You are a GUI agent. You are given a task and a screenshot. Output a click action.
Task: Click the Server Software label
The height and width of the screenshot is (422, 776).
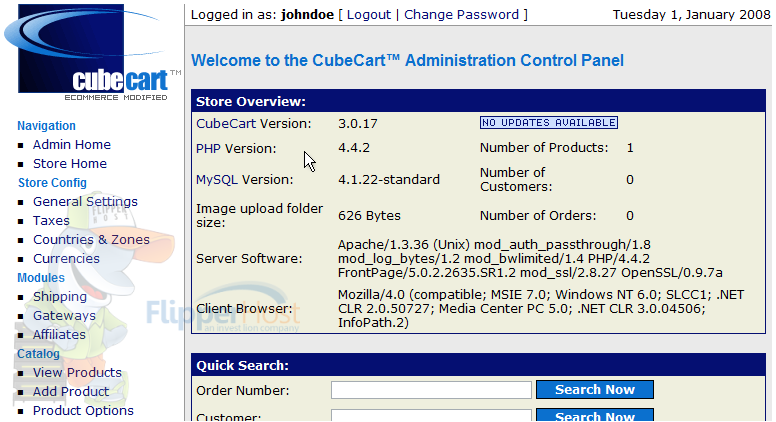coord(249,259)
